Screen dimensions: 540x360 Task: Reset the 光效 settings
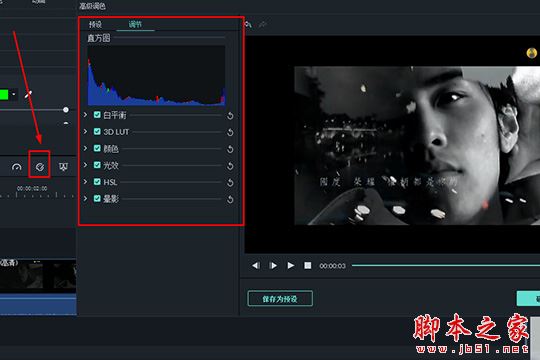point(230,166)
